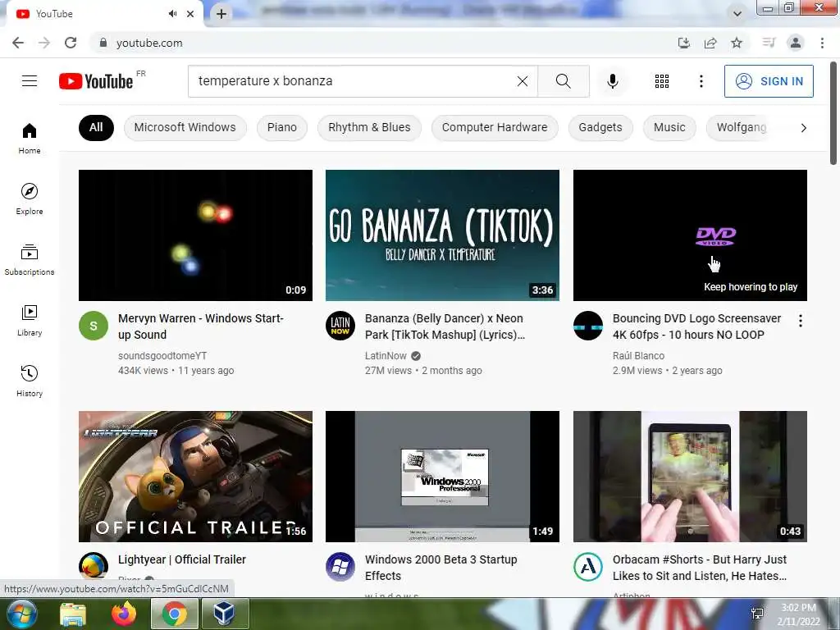Open YouTube settings three-dot menu

point(701,81)
